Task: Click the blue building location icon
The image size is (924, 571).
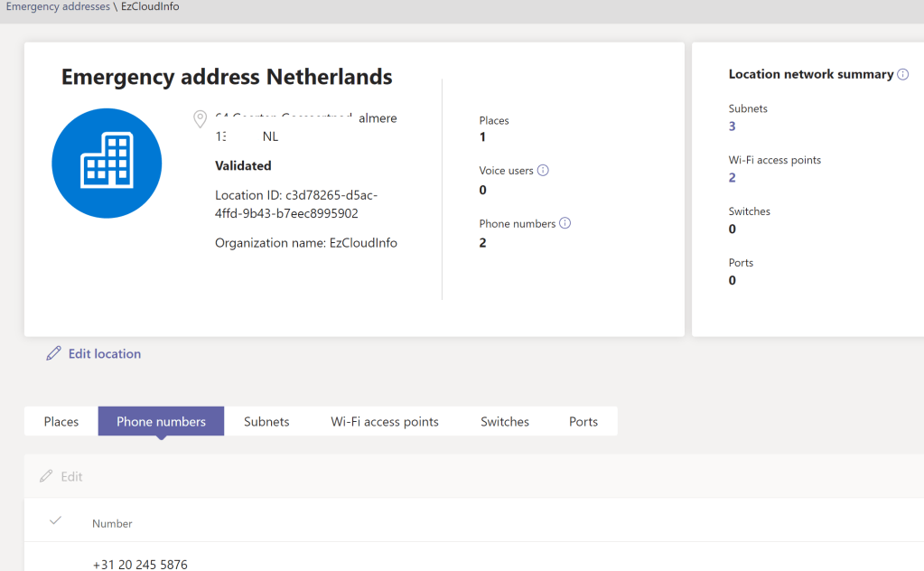Action: (x=107, y=164)
